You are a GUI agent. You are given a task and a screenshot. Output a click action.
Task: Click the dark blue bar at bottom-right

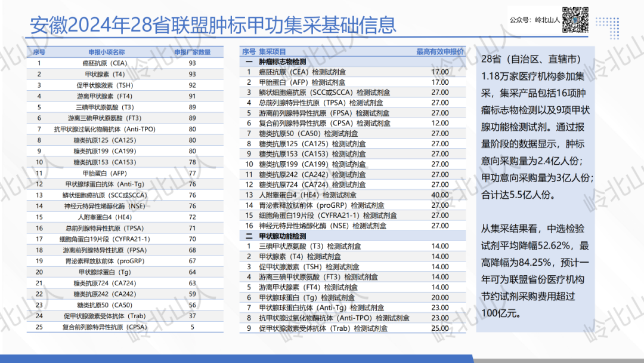click(x=558, y=358)
